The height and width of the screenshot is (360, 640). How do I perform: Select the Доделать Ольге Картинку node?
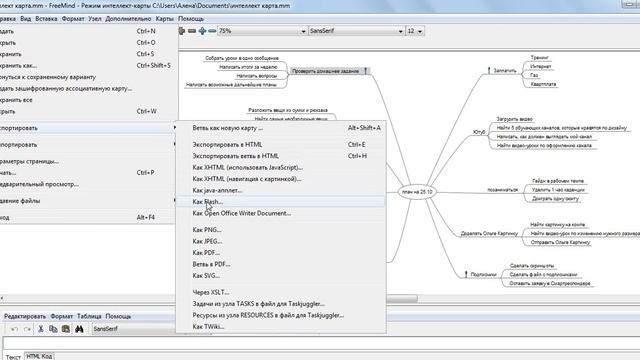[489, 233]
